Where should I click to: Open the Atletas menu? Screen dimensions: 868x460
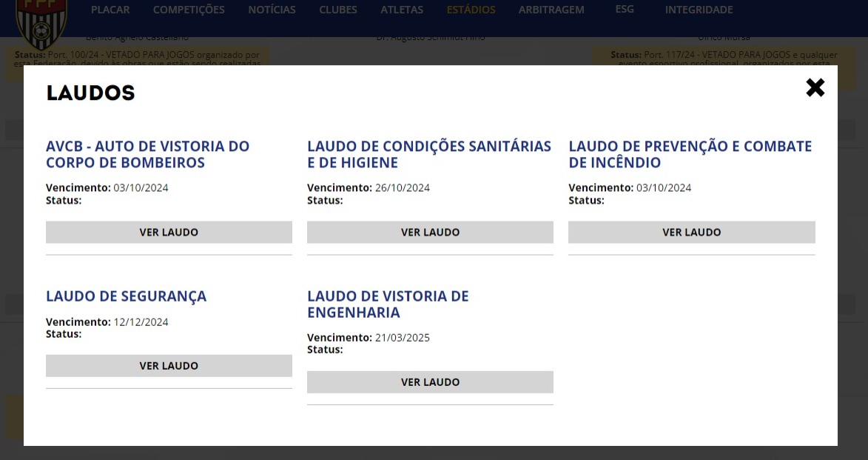coord(402,10)
